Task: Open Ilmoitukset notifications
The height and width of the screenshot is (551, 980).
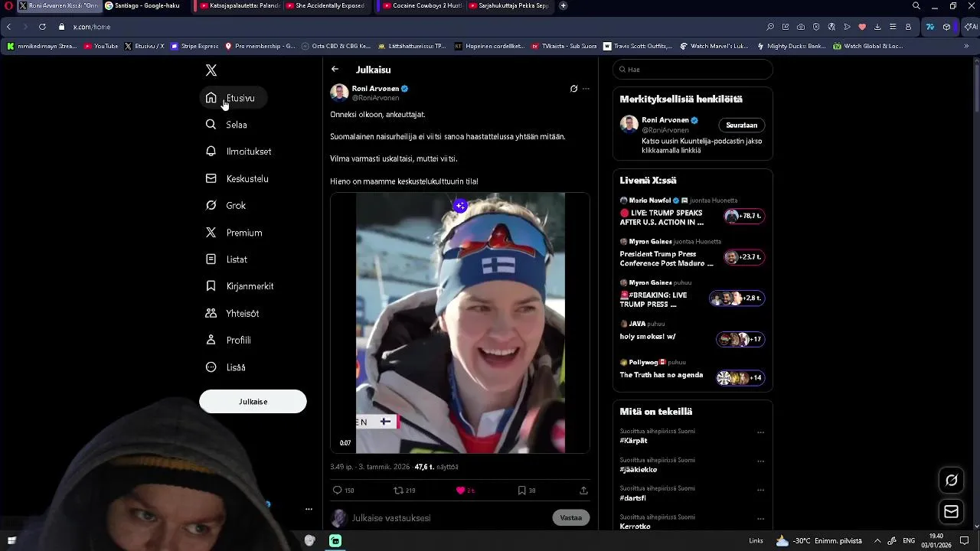Action: [x=239, y=152]
